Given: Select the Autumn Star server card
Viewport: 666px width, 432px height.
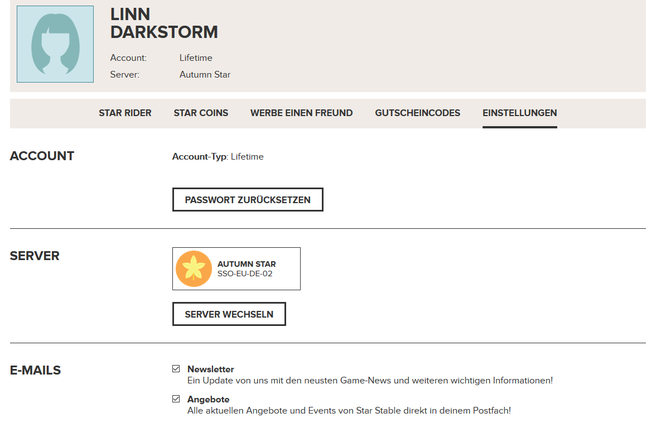Looking at the screenshot, I should (236, 269).
